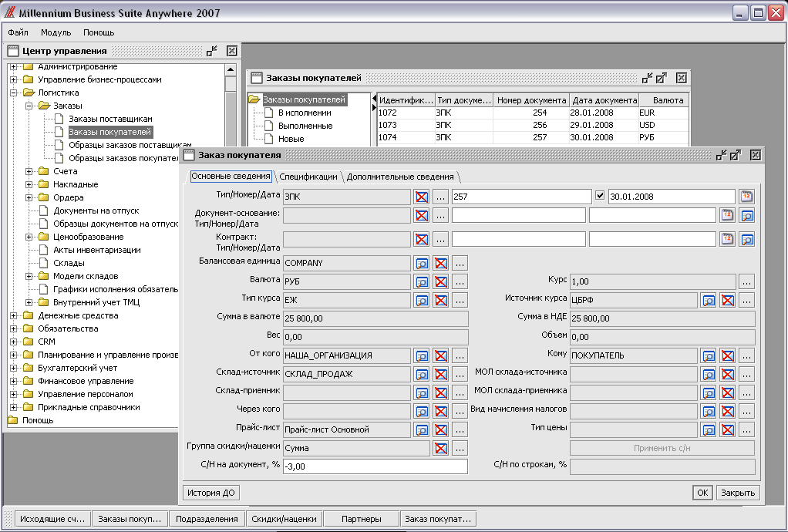Open the Скидки/наценки taskbar window

point(284,519)
